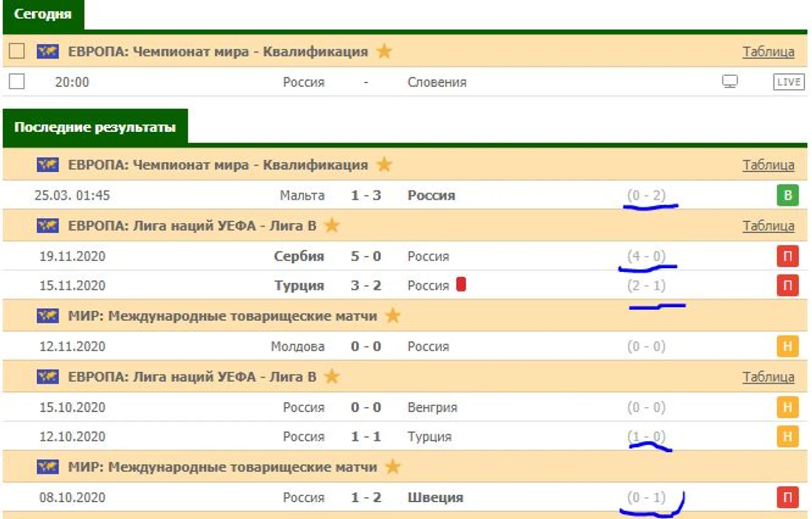Click the TV broadcast icon for Россия - Словения
This screenshot has width=812, height=519.
tap(730, 82)
